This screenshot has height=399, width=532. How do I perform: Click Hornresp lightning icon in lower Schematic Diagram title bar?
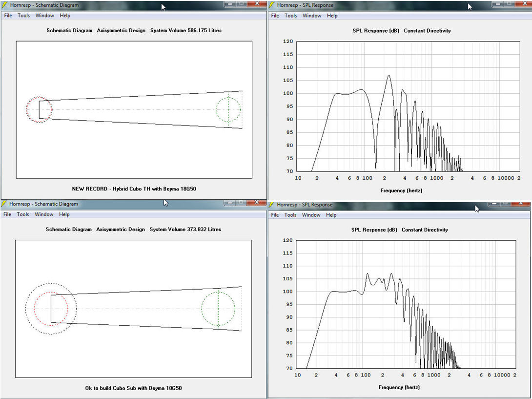[4, 204]
